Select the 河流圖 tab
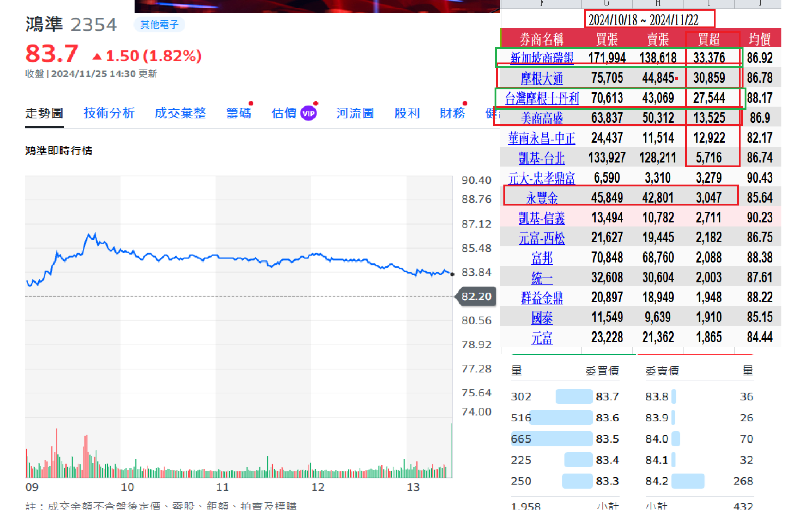 pyautogui.click(x=355, y=113)
